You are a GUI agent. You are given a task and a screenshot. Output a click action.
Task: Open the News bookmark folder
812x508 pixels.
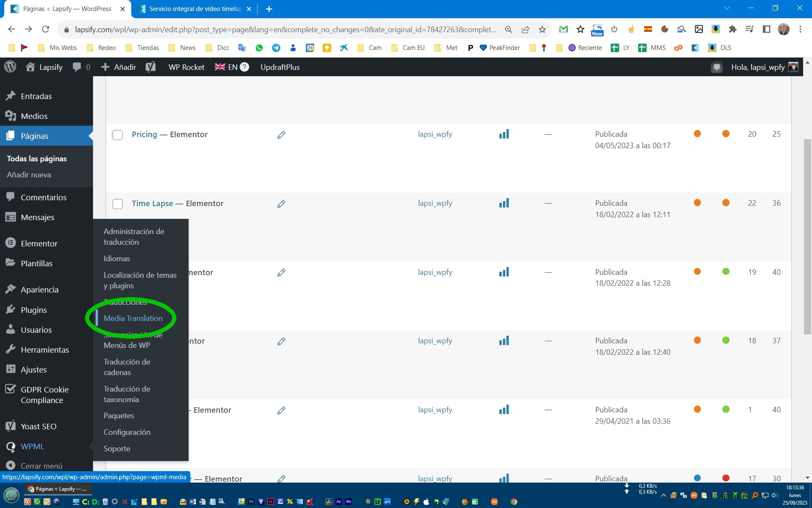(x=182, y=48)
